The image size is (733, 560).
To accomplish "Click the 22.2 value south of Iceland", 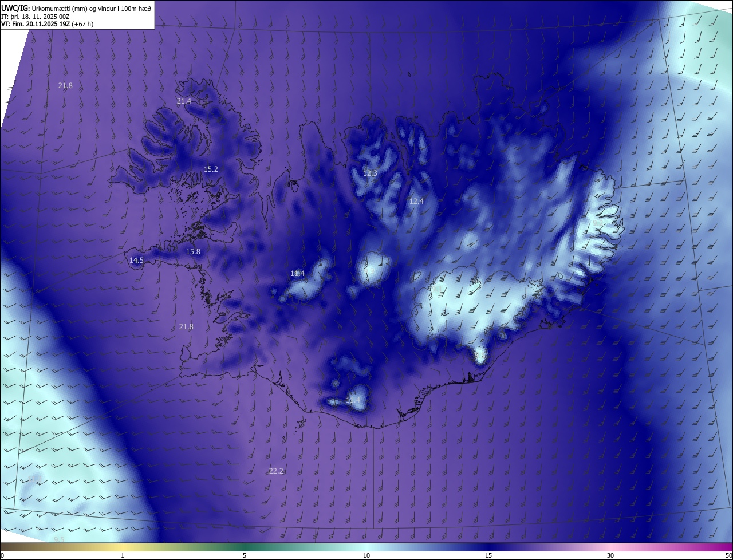I will click(276, 471).
